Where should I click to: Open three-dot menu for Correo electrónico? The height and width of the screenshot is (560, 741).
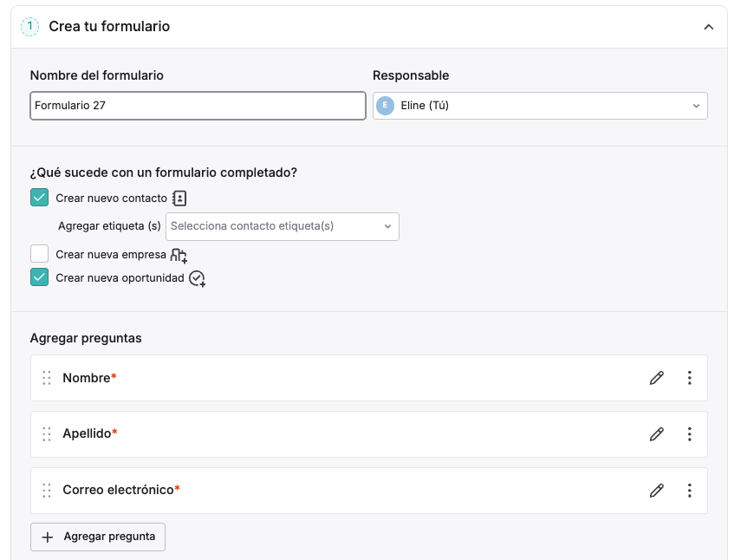pyautogui.click(x=690, y=491)
